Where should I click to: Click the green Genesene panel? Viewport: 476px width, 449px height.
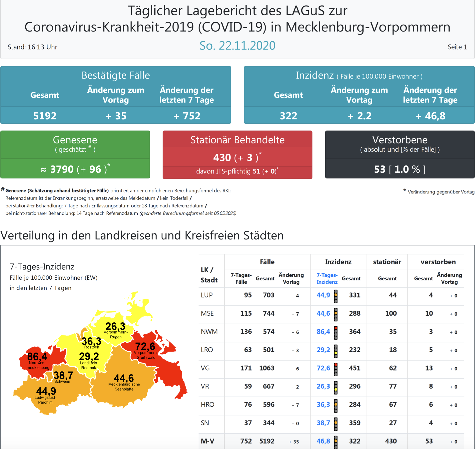click(75, 154)
